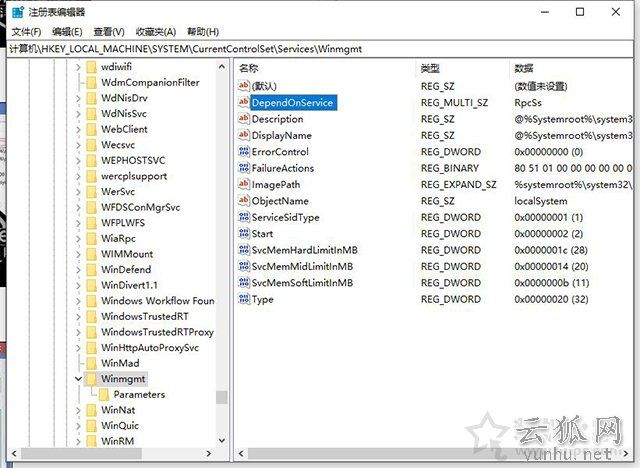The image size is (640, 468).
Task: Open the 编辑(E) menu
Action: click(x=67, y=32)
